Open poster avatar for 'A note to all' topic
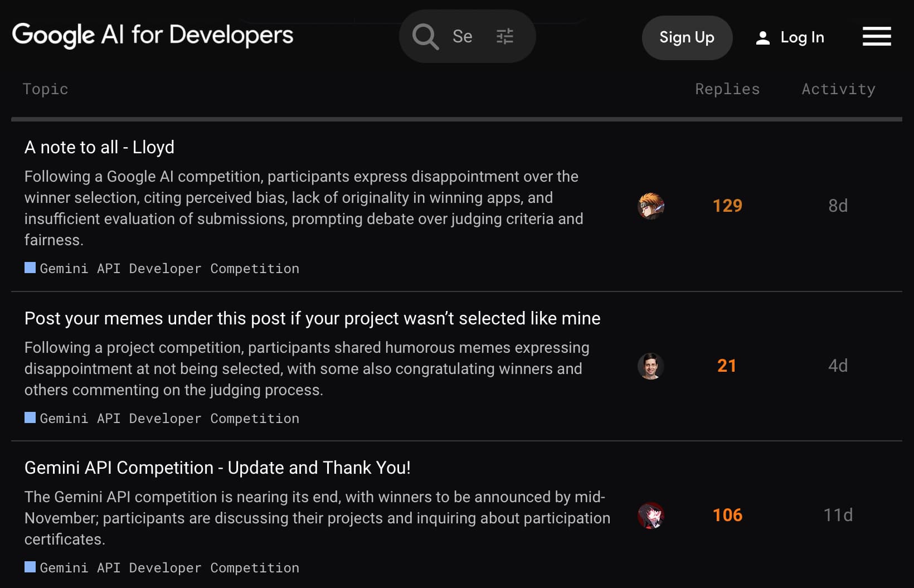Viewport: 914px width, 588px height. coord(651,206)
